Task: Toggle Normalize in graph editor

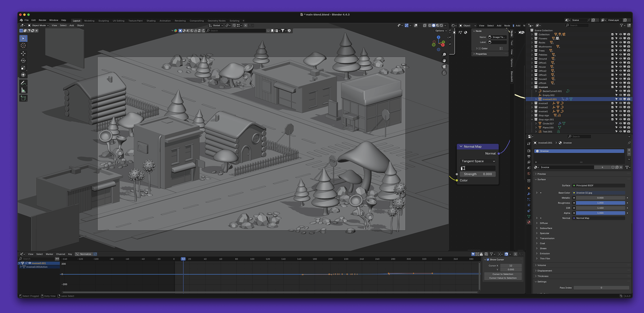Action: click(x=85, y=254)
